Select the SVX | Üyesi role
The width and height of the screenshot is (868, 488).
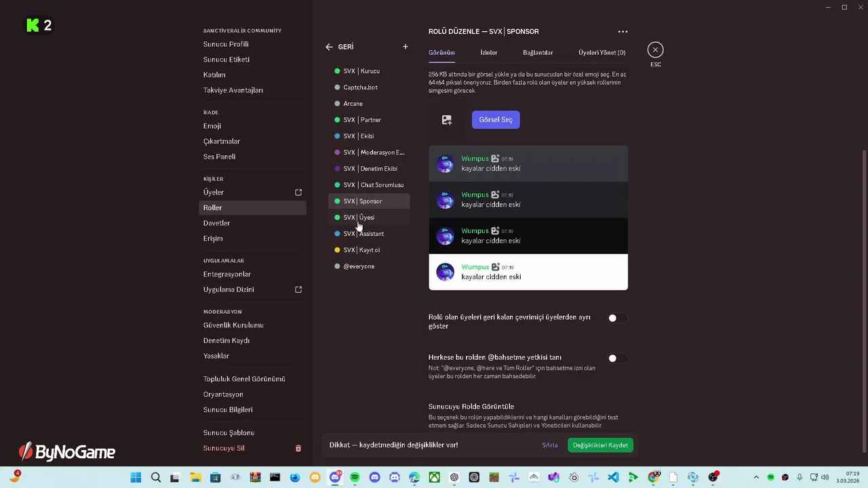tap(369, 218)
